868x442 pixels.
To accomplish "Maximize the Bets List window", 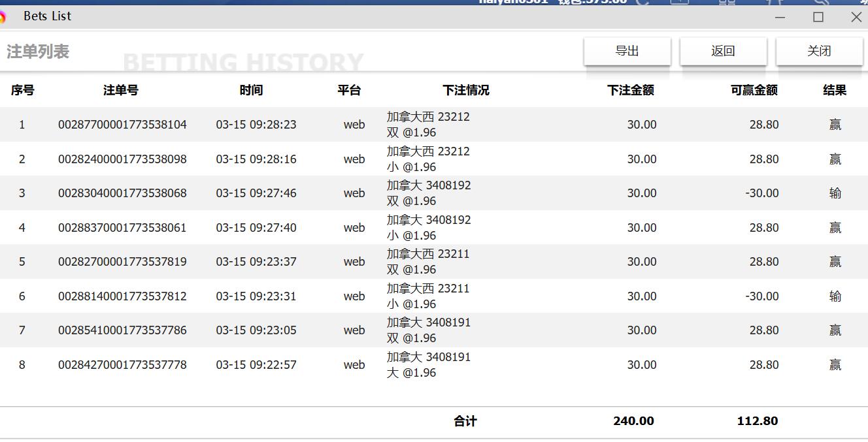I will [818, 17].
